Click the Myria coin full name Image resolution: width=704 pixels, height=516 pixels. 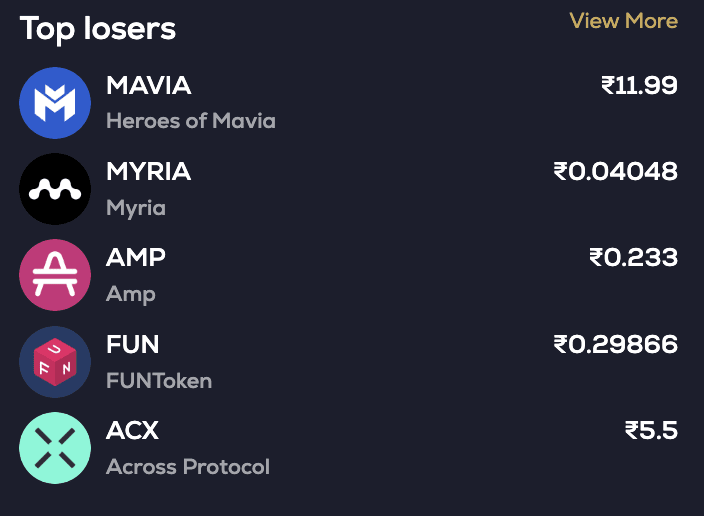point(136,208)
